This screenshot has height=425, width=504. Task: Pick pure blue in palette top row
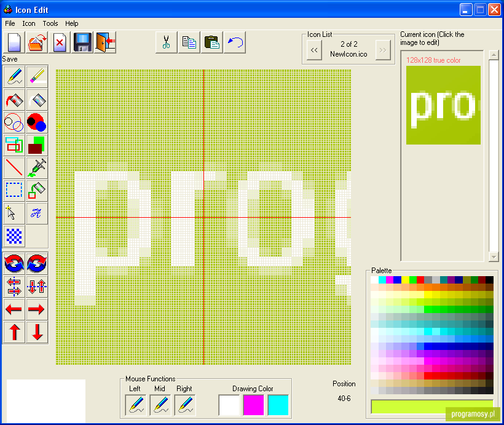click(397, 280)
